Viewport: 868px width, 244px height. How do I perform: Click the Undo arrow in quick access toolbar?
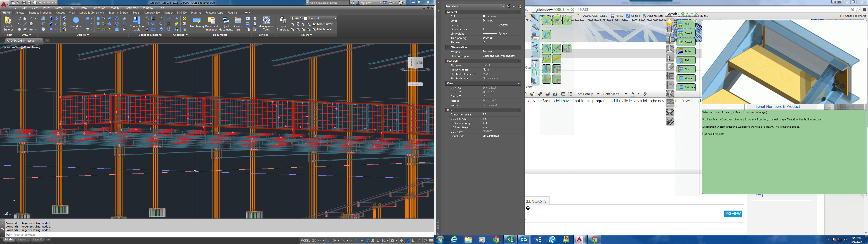[40, 3]
